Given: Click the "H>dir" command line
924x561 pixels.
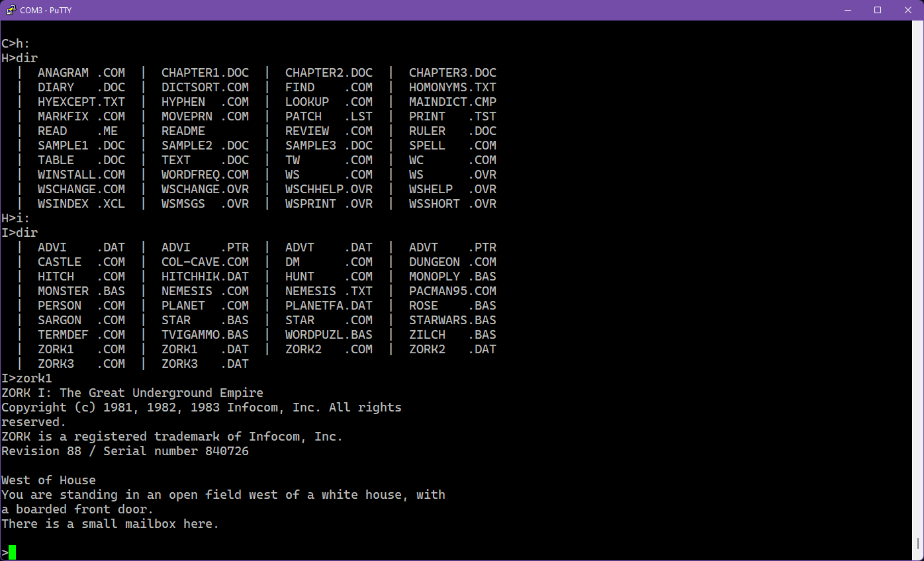Looking at the screenshot, I should pyautogui.click(x=19, y=58).
